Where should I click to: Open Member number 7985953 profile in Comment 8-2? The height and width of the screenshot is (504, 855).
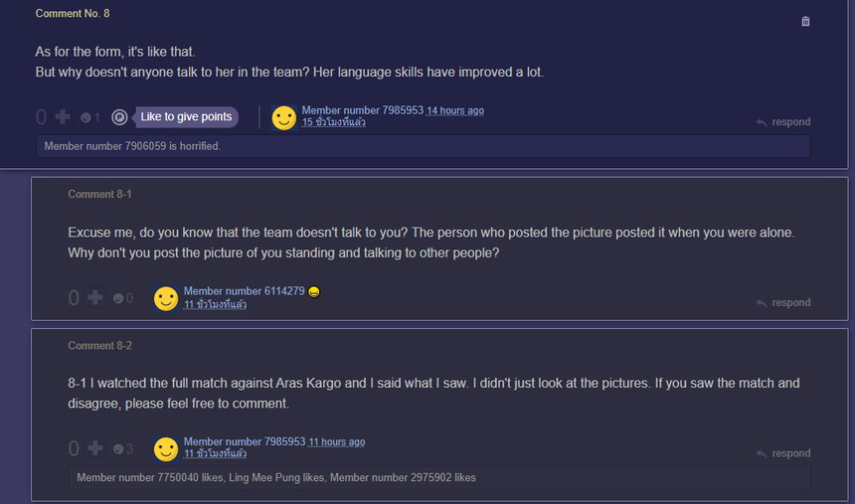coord(244,441)
